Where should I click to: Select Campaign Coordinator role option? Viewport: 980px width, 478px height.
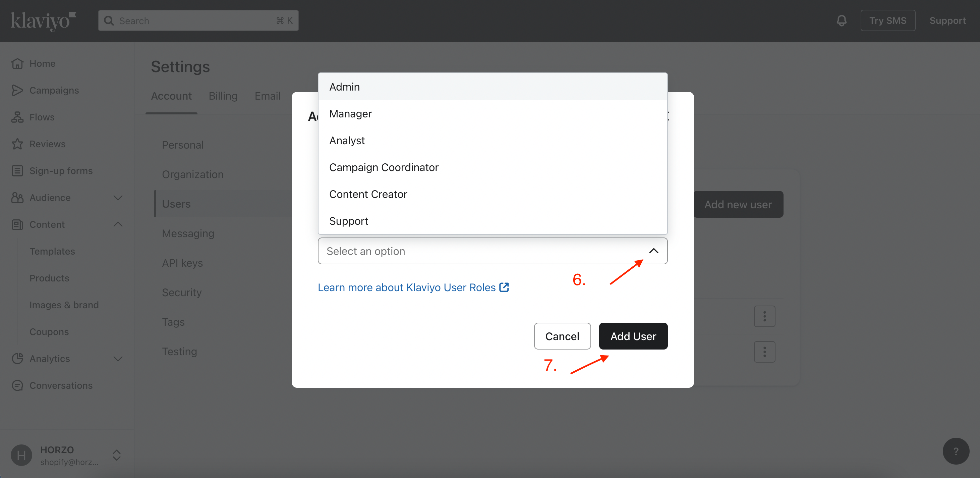pos(384,167)
